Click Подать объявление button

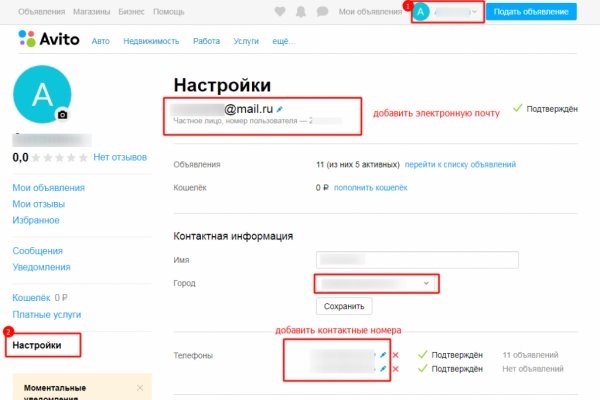(x=534, y=12)
